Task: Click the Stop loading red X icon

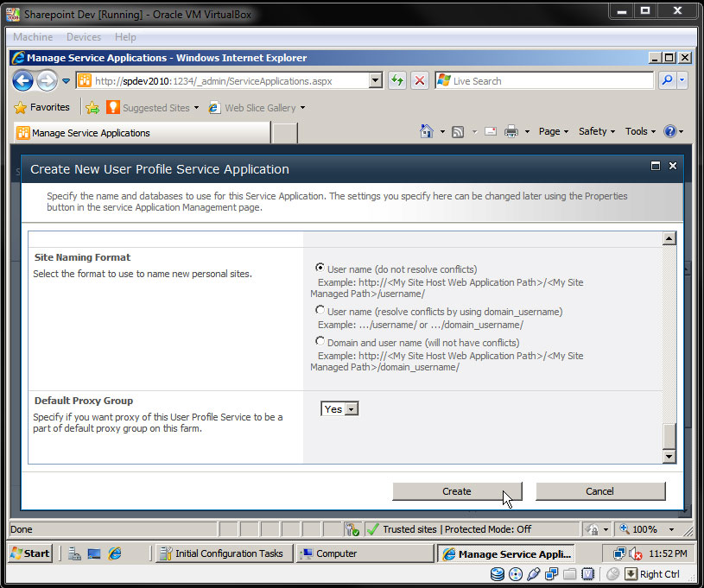Action: (x=420, y=81)
